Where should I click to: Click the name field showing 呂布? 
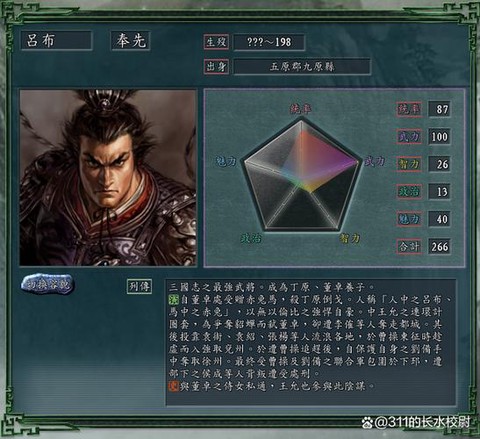tap(56, 41)
